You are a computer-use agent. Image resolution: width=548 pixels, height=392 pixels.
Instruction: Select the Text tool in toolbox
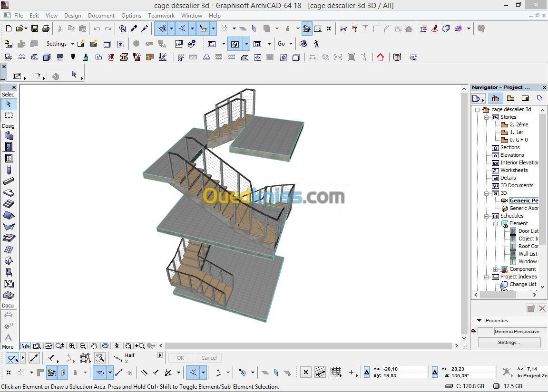click(x=9, y=337)
